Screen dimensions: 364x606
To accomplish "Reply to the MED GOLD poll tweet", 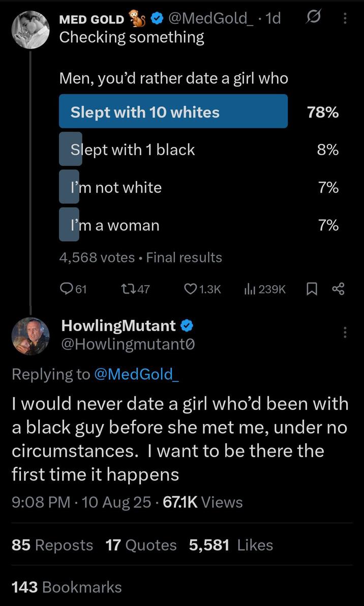I will tap(66, 289).
